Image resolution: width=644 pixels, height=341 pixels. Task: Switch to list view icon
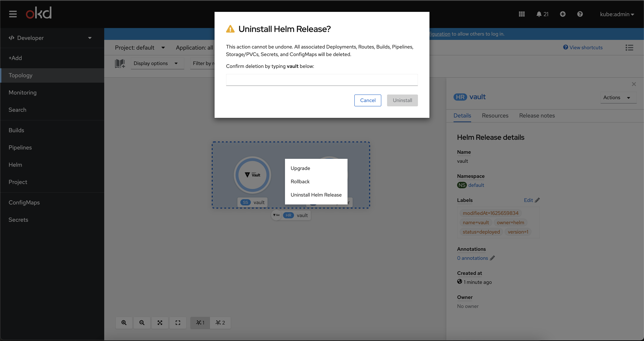pos(629,47)
